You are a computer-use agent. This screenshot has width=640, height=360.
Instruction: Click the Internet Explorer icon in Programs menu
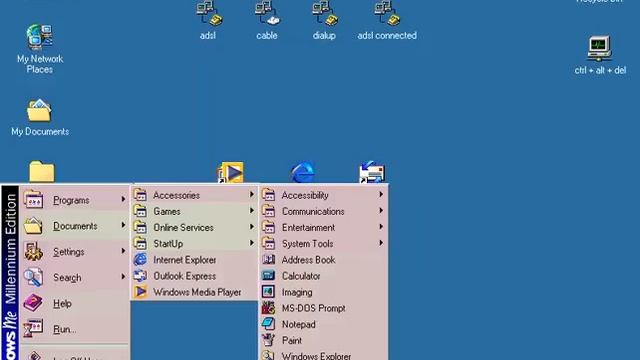coord(140,260)
